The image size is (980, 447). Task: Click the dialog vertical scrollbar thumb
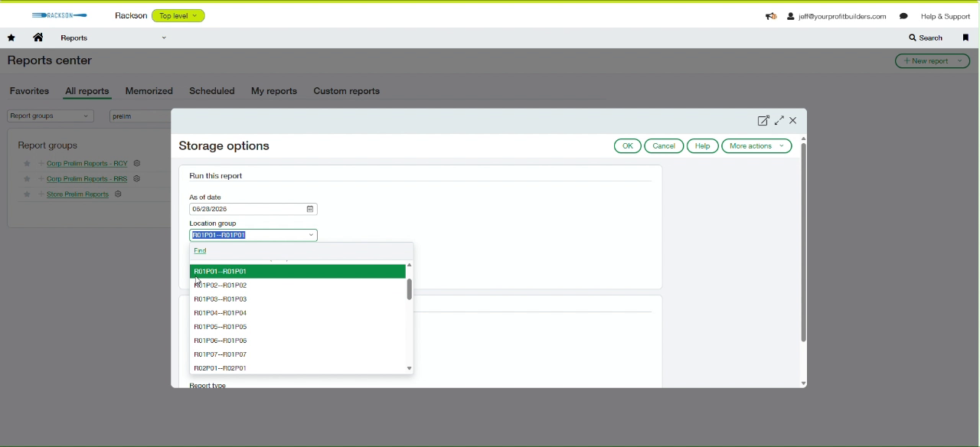pos(804,243)
